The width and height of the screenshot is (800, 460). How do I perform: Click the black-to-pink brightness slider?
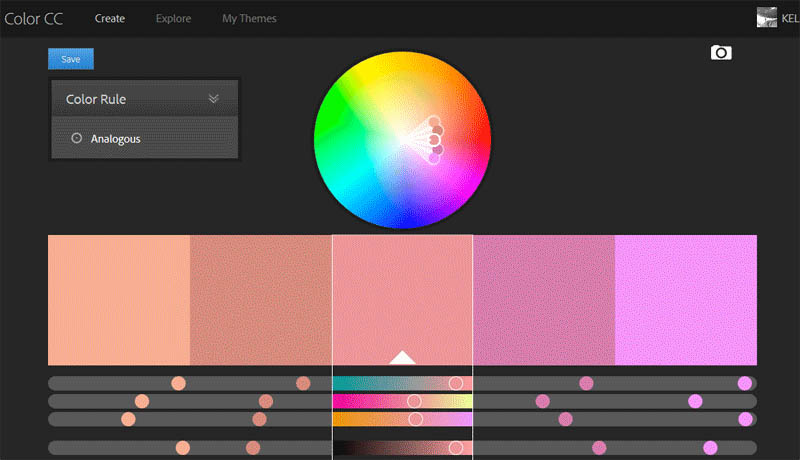[402, 448]
